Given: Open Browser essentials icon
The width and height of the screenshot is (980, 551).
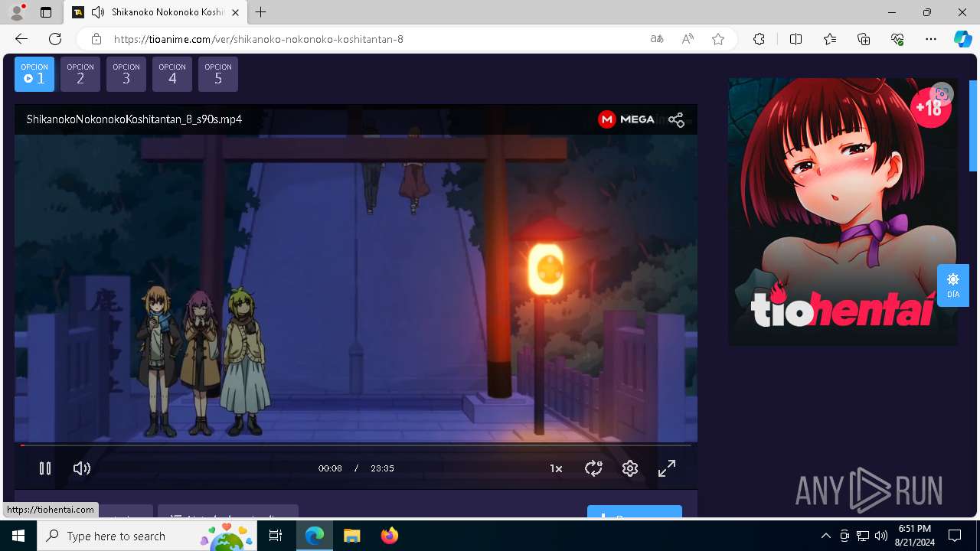Looking at the screenshot, I should click(898, 39).
